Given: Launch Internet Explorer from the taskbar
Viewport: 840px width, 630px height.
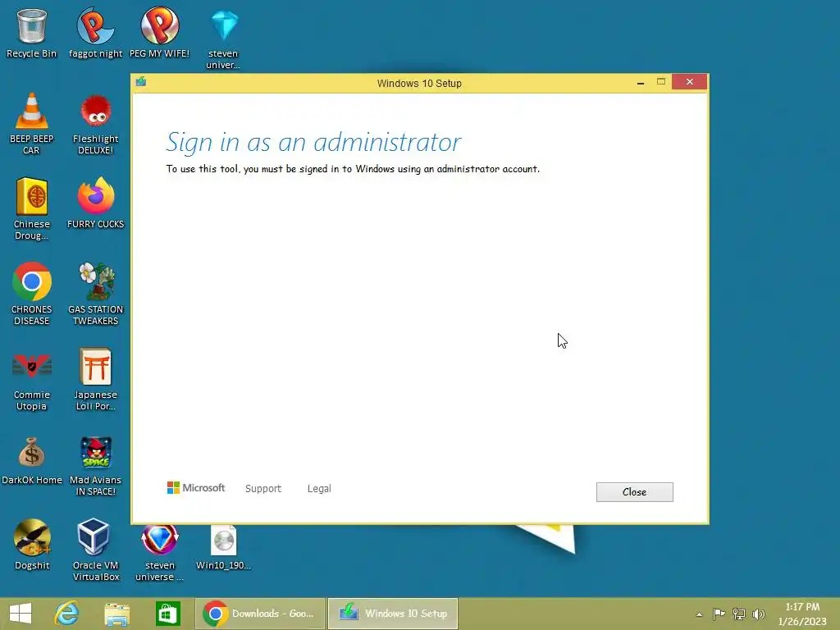Looking at the screenshot, I should pos(67,614).
